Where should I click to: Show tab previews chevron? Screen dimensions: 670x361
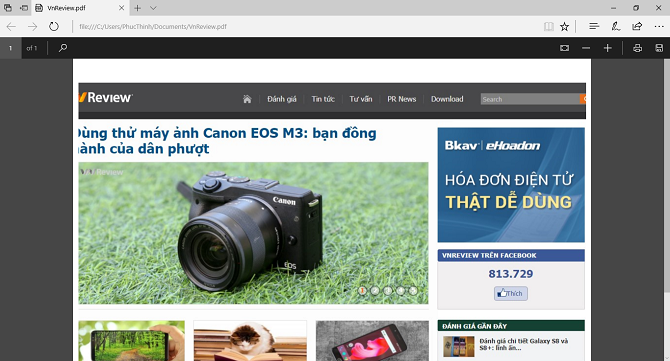pos(153,8)
